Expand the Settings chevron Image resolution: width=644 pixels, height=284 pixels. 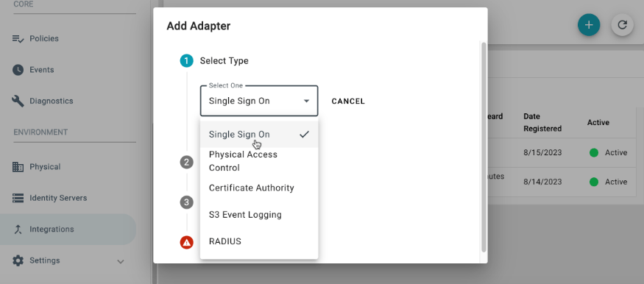tap(121, 261)
